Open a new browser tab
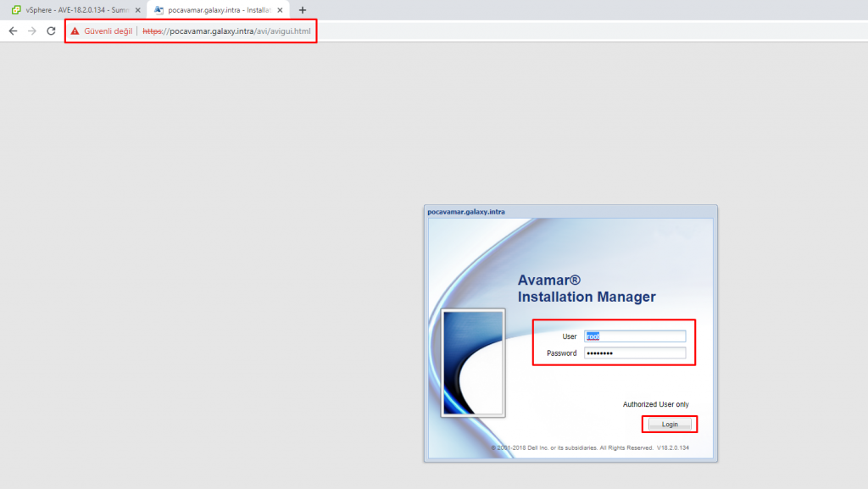868x489 pixels. point(303,10)
